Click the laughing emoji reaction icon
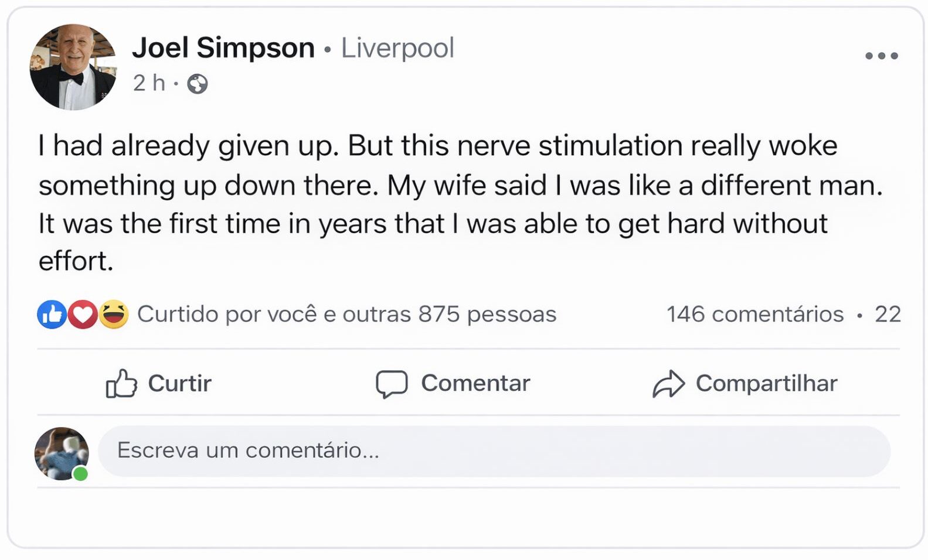 point(114,315)
